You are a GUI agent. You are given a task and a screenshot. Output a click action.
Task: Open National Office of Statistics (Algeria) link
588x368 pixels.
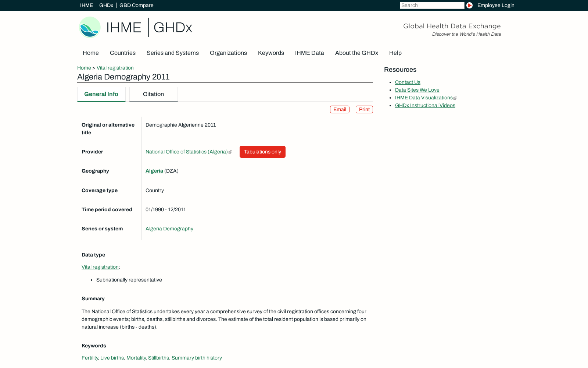pyautogui.click(x=187, y=152)
